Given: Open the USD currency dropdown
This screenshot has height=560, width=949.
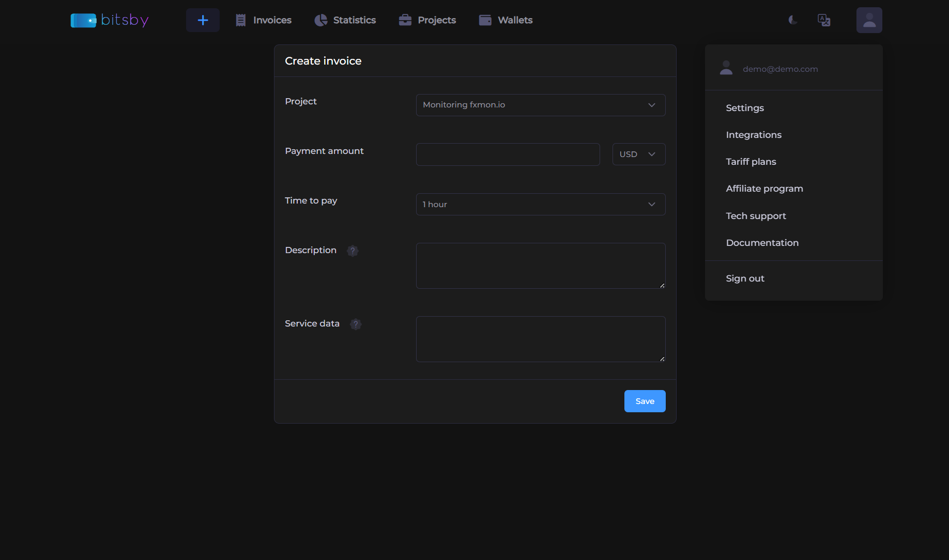Looking at the screenshot, I should tap(639, 154).
